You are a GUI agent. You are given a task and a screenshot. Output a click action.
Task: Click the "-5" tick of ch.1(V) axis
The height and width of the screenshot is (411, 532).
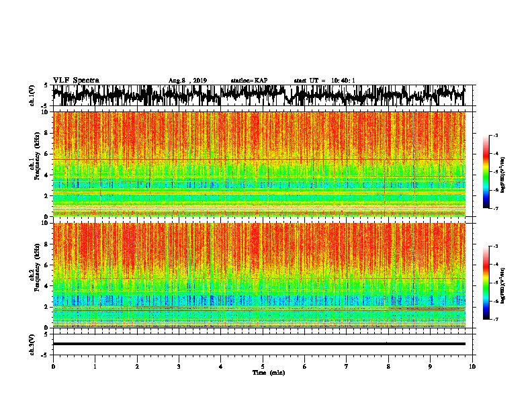point(46,106)
